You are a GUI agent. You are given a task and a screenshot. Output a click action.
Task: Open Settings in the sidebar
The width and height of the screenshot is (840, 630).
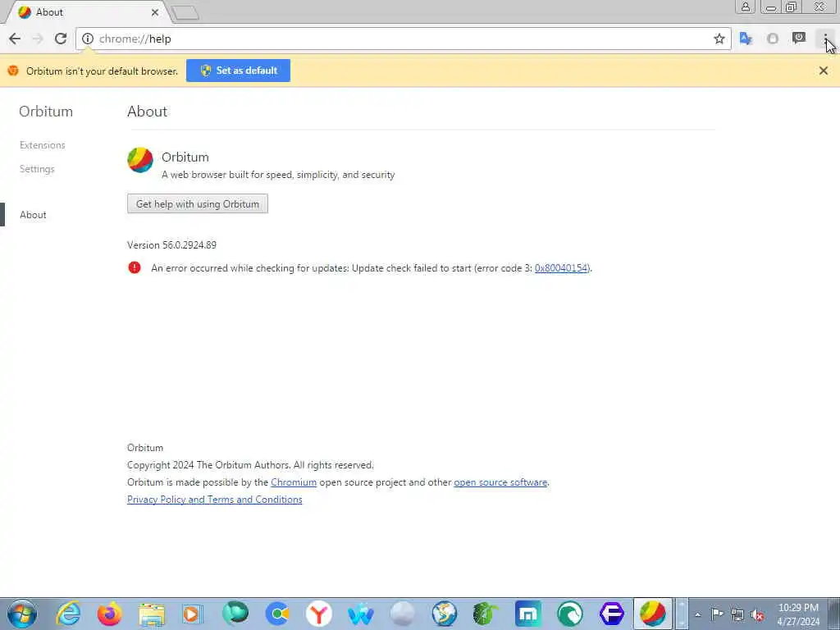(x=37, y=169)
